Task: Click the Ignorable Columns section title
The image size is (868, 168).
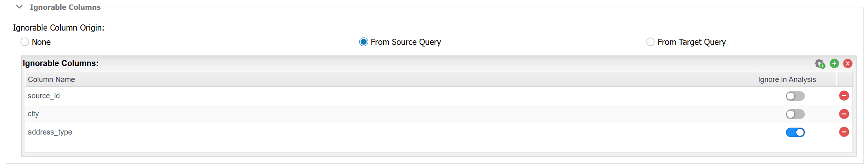Action: point(65,7)
